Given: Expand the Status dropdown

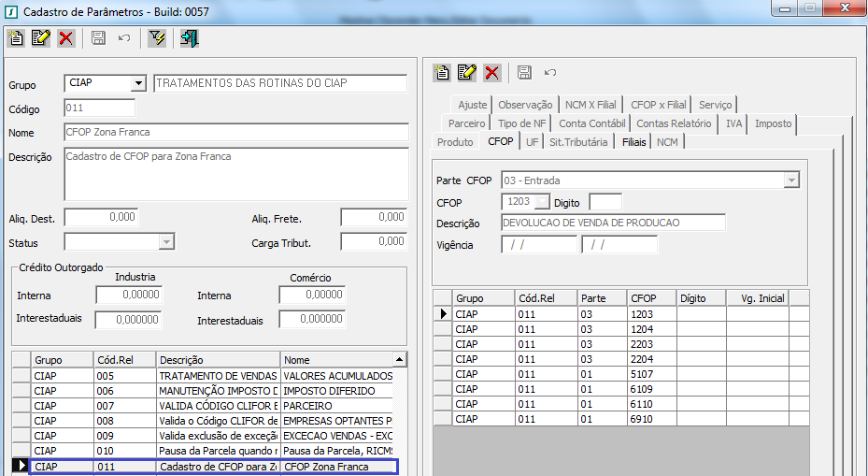Looking at the screenshot, I should coord(166,242).
